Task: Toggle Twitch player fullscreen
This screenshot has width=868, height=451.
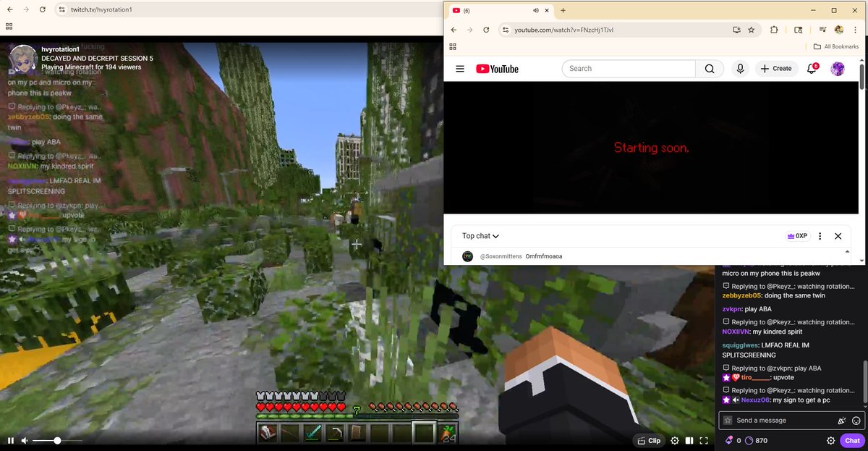Action: point(704,440)
